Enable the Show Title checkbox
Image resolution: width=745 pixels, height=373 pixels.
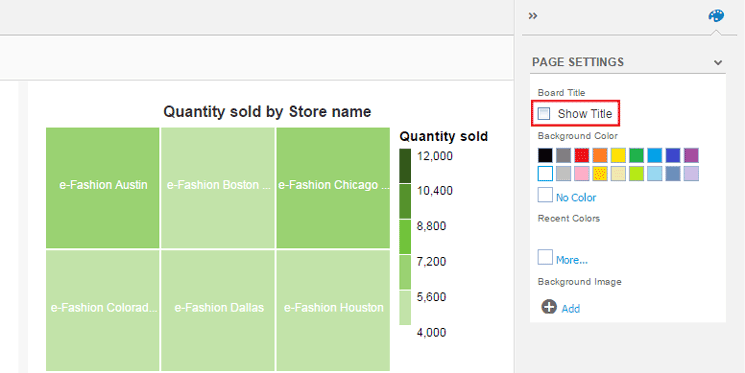[x=544, y=114]
